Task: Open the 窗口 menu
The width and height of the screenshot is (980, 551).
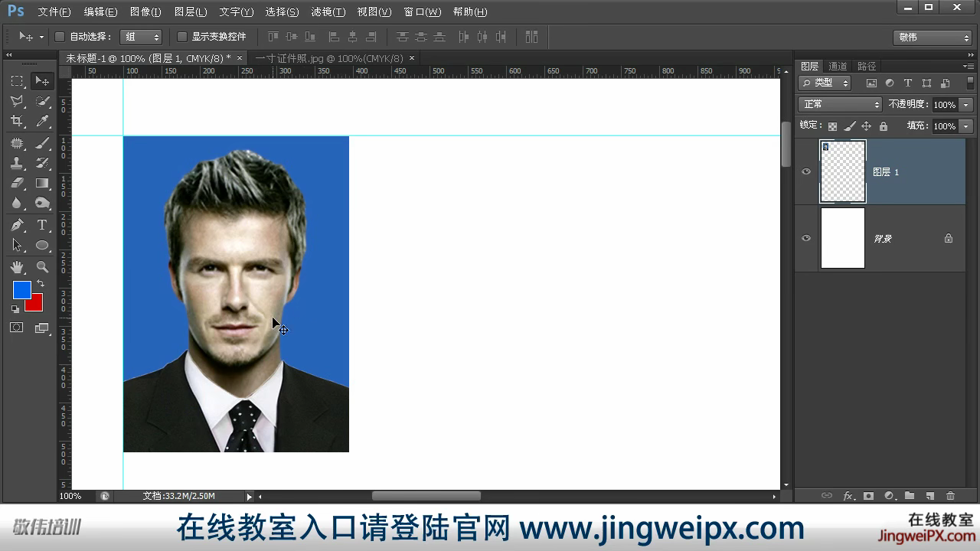Action: coord(423,12)
